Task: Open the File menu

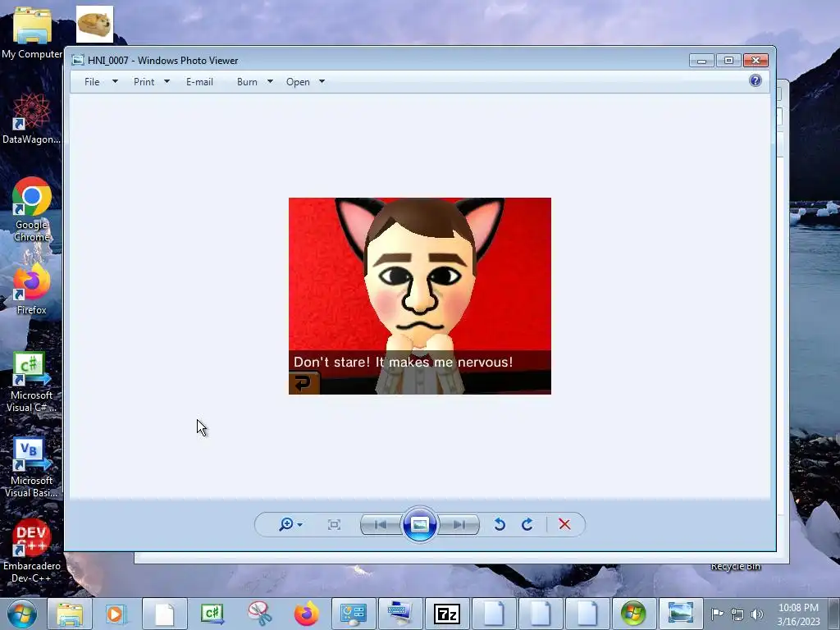Action: [92, 82]
